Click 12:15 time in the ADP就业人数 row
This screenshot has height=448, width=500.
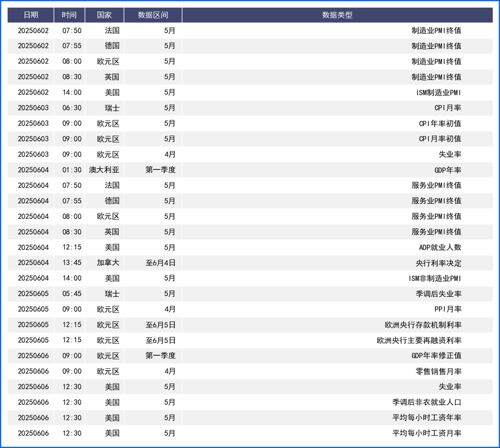(72, 247)
